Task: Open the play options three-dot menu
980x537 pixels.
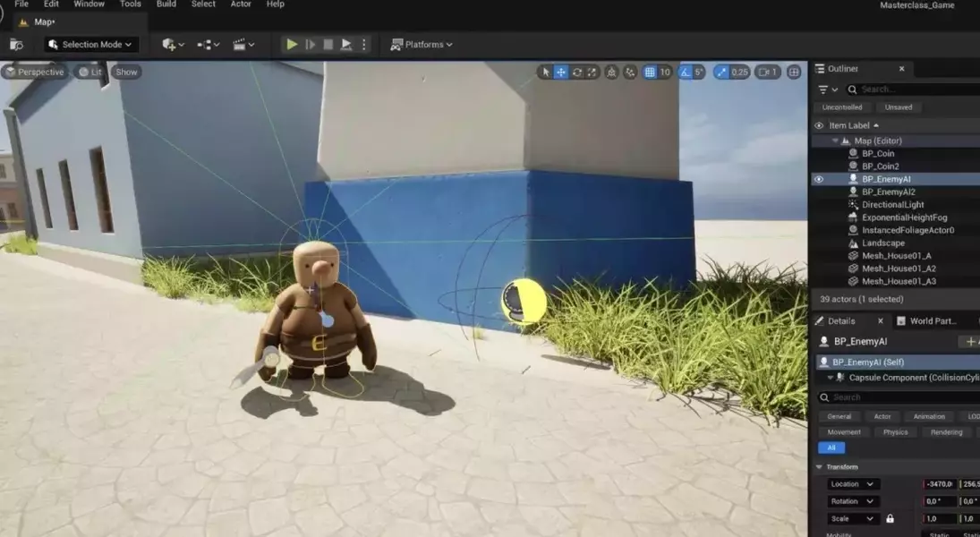Action: pos(363,45)
